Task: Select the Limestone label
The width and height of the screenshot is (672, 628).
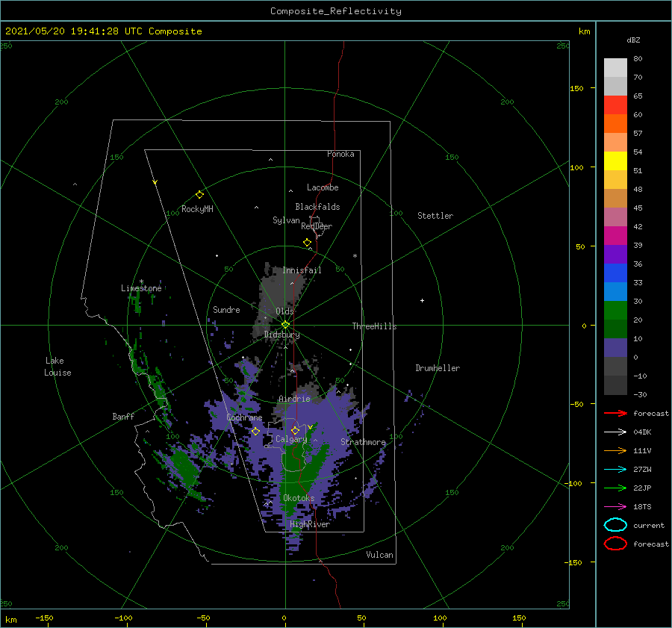Action: click(x=141, y=288)
